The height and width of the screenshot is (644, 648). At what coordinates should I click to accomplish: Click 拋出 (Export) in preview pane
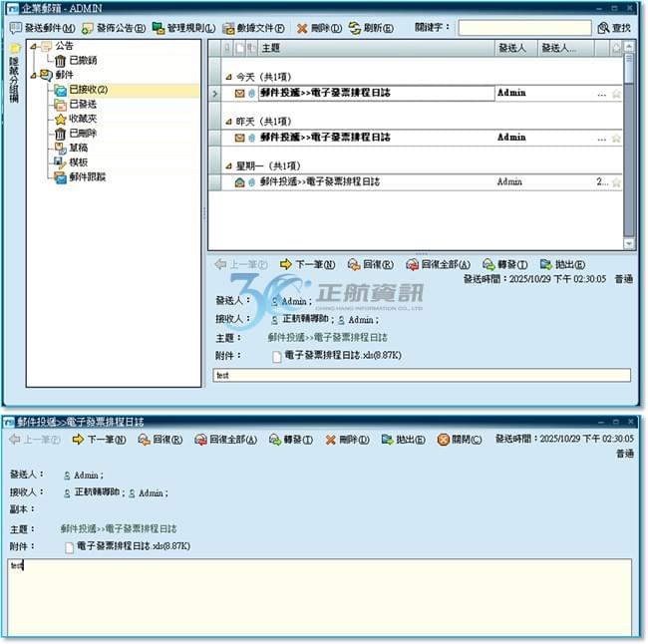click(562, 264)
